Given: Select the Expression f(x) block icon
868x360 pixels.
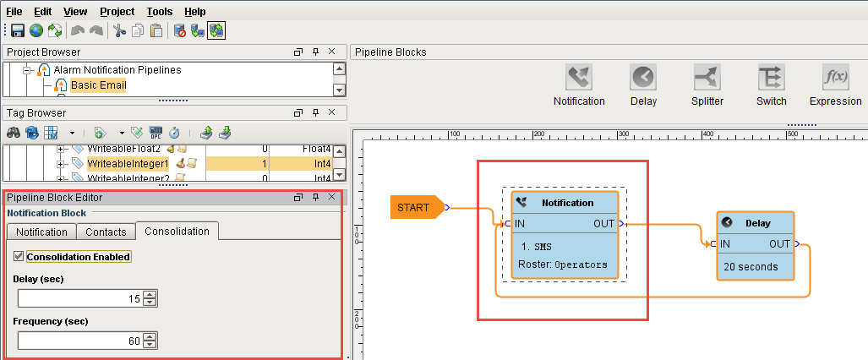Looking at the screenshot, I should 835,78.
